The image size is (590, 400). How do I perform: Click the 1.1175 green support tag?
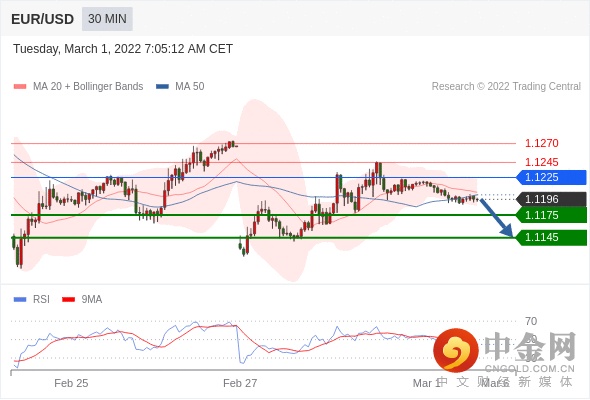[x=551, y=215]
